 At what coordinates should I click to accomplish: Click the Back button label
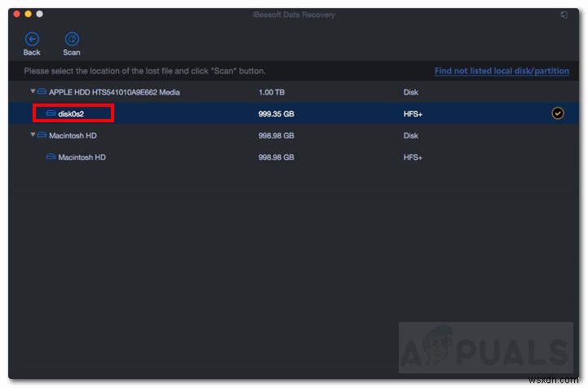tap(32, 52)
